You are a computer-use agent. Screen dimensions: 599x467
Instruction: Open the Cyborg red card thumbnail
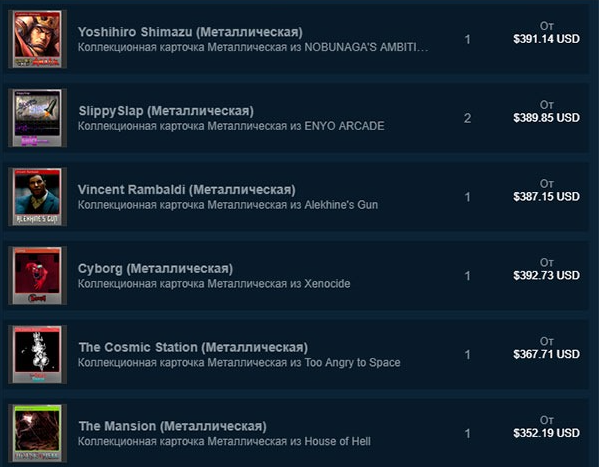[37, 276]
